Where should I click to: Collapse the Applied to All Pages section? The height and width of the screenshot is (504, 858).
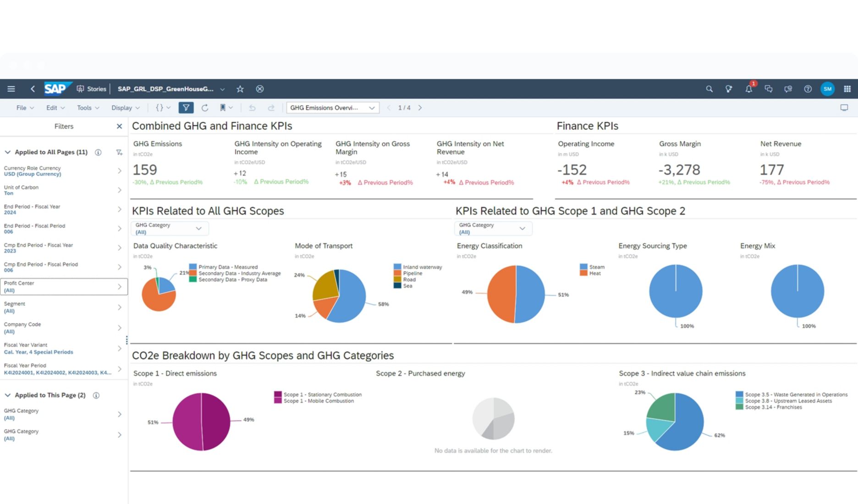(8, 152)
